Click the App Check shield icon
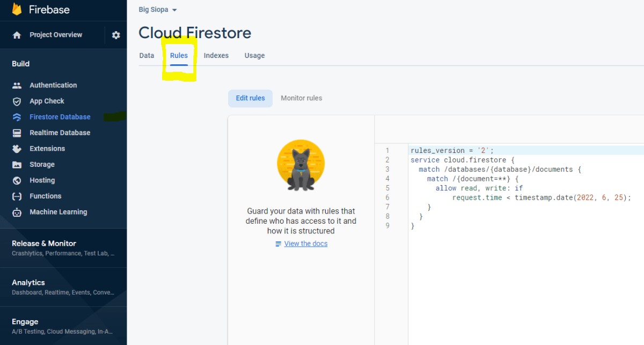The height and width of the screenshot is (345, 644). pyautogui.click(x=17, y=101)
